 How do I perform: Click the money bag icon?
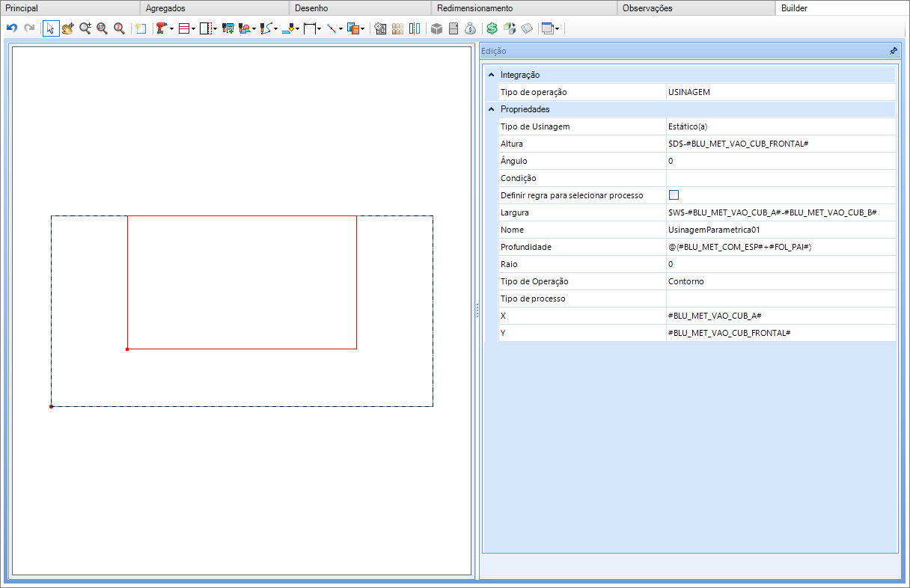pyautogui.click(x=470, y=28)
